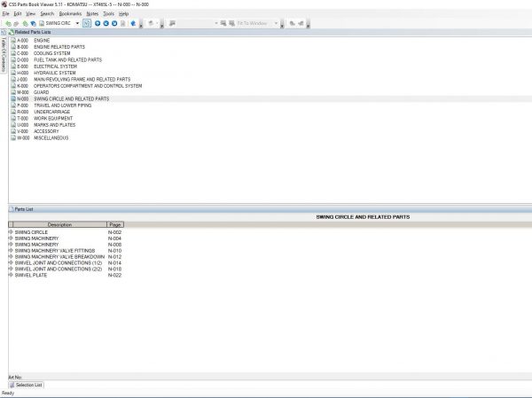Click the second zoom icon before Fit To Window
The height and width of the screenshot is (398, 532).
[231, 23]
